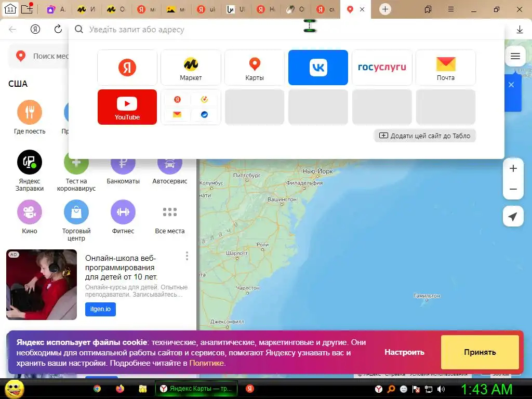The height and width of the screenshot is (399, 532).
Task: Open a new tab with the plus button
Action: coord(385,9)
